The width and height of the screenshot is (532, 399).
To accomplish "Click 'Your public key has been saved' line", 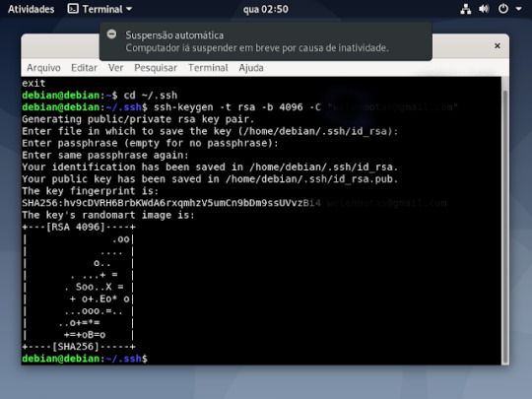I will point(210,178).
